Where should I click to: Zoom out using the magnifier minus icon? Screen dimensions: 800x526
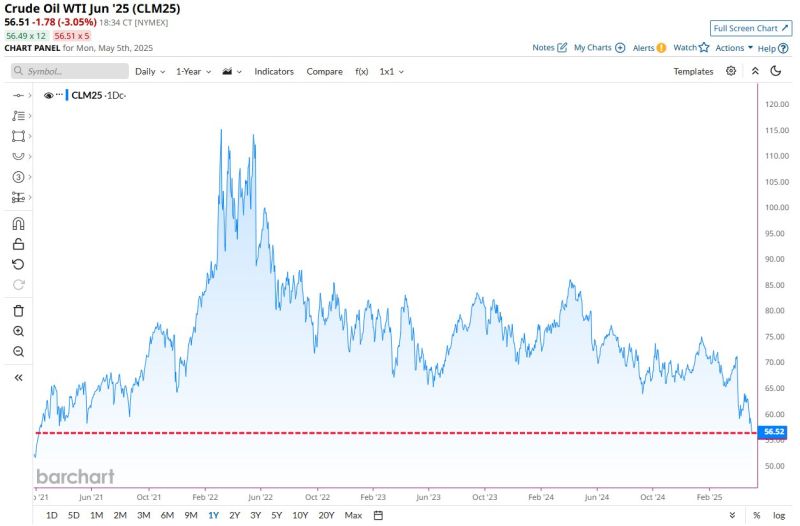click(18, 351)
